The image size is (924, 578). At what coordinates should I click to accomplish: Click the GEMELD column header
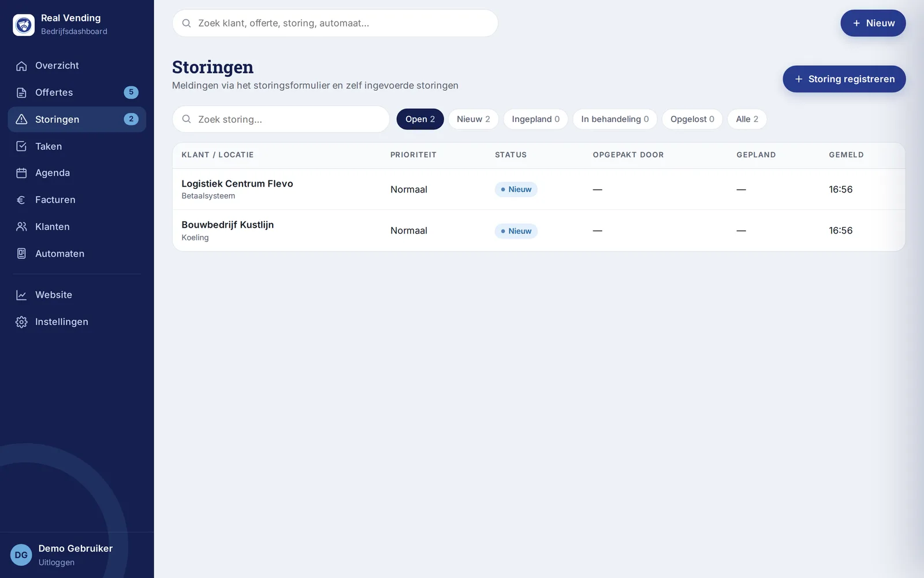[x=846, y=155]
